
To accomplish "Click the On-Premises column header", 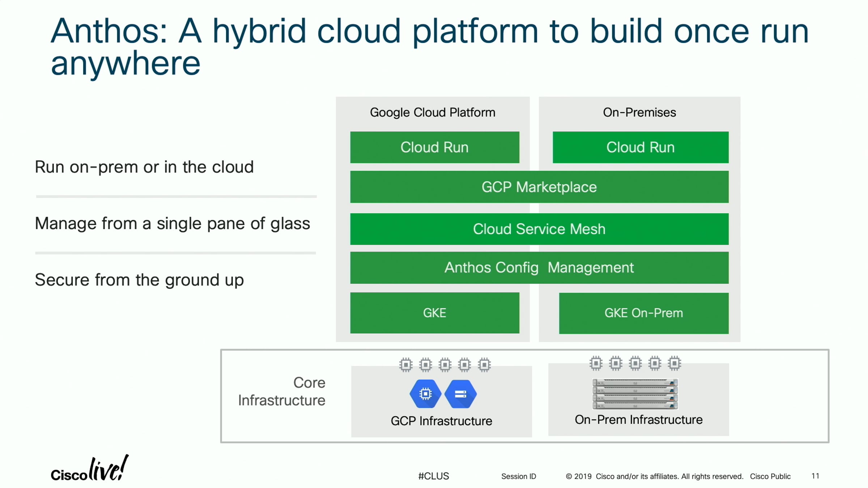I will pos(639,112).
